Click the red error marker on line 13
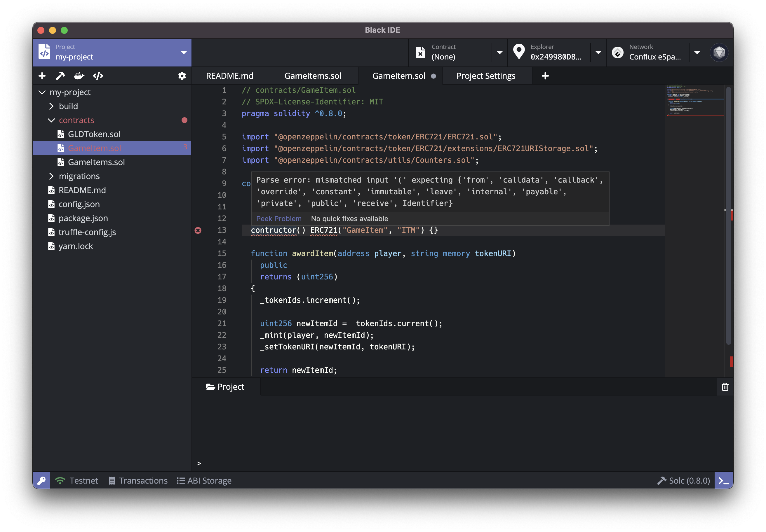Image resolution: width=766 pixels, height=532 pixels. pos(198,230)
